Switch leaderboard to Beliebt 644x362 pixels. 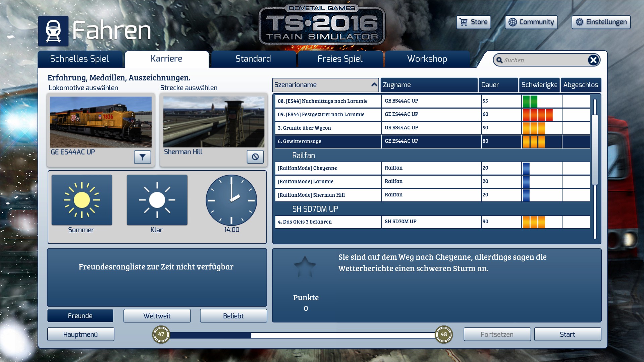click(233, 316)
